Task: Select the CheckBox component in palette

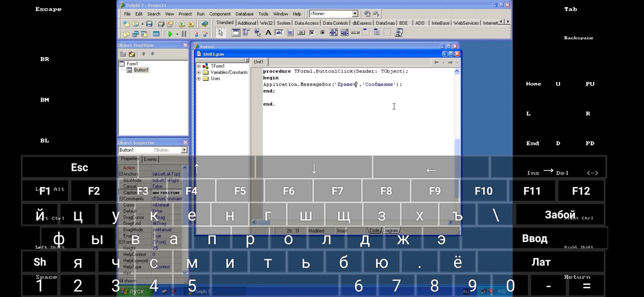Action: coord(312,33)
